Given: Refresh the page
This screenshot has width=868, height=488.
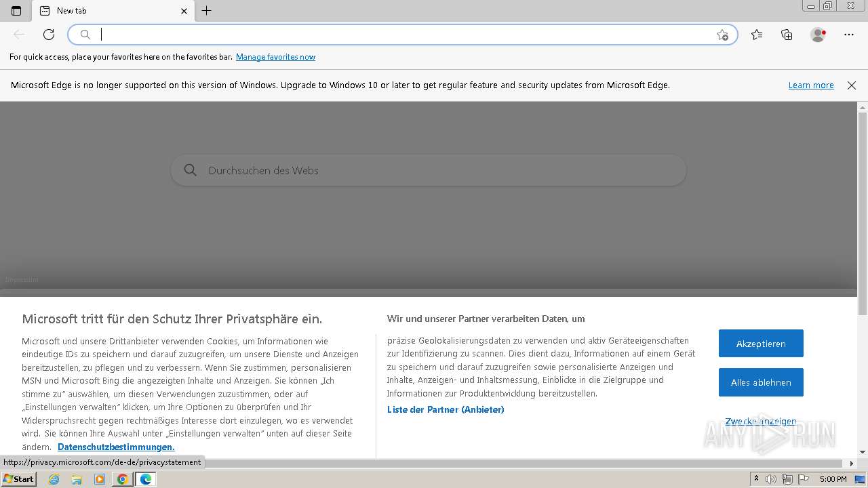Looking at the screenshot, I should (49, 35).
